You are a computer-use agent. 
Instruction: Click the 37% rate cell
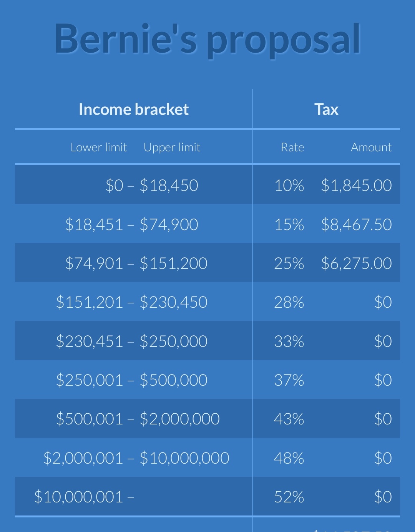pos(289,380)
